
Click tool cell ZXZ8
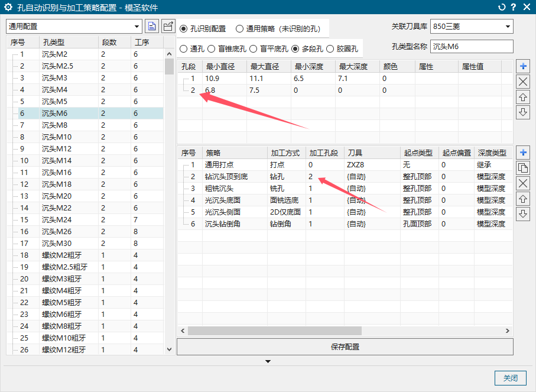pyautogui.click(x=372, y=165)
